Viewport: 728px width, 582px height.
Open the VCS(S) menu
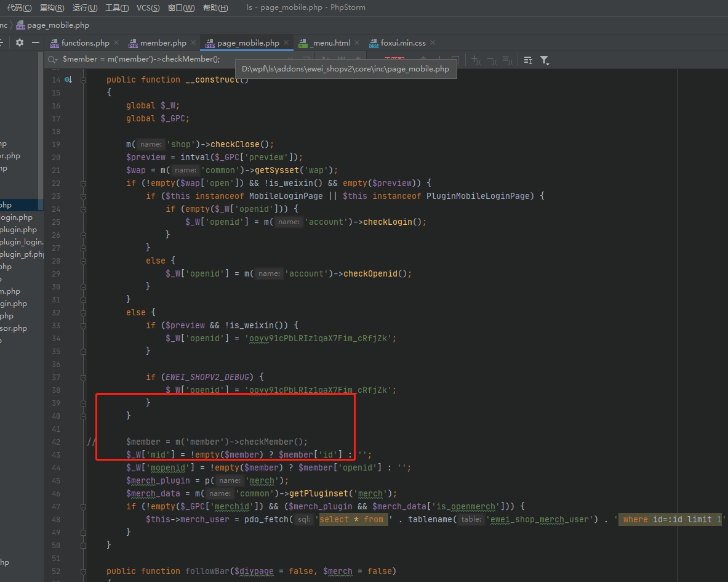[x=148, y=7]
